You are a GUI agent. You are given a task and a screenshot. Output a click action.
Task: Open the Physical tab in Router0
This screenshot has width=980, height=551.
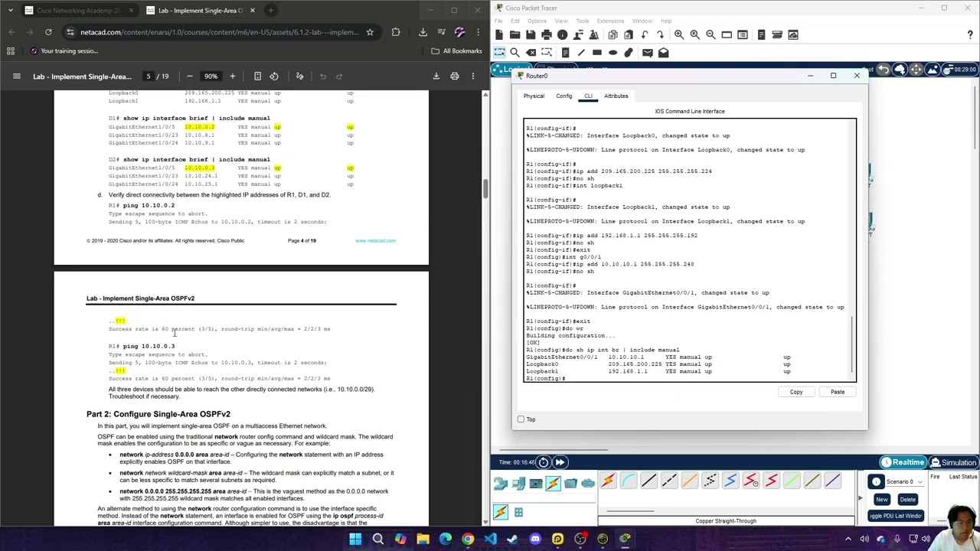[x=534, y=96]
